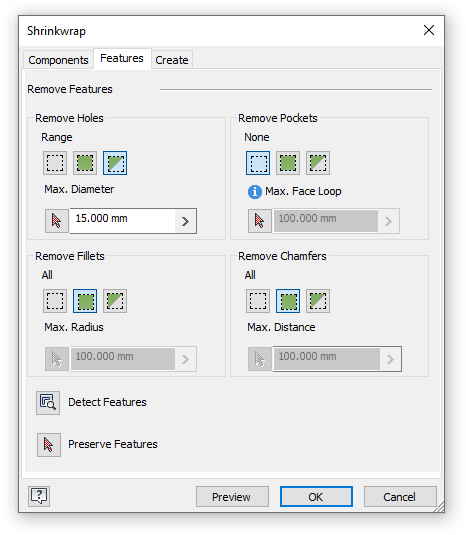Click the 15.000 mm Max. Diameter field
The width and height of the screenshot is (466, 535).
(122, 221)
